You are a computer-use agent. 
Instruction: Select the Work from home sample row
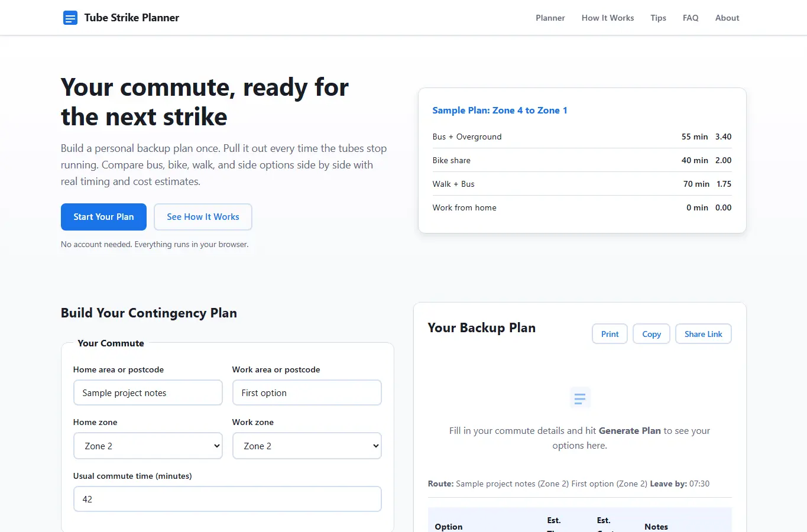(x=582, y=207)
